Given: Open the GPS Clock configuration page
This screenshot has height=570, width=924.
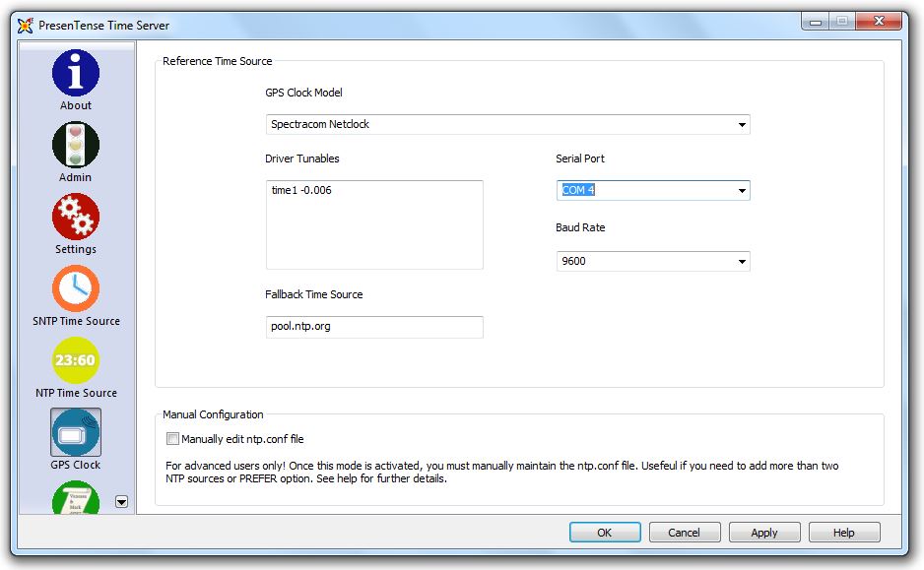Looking at the screenshot, I should pos(75,433).
